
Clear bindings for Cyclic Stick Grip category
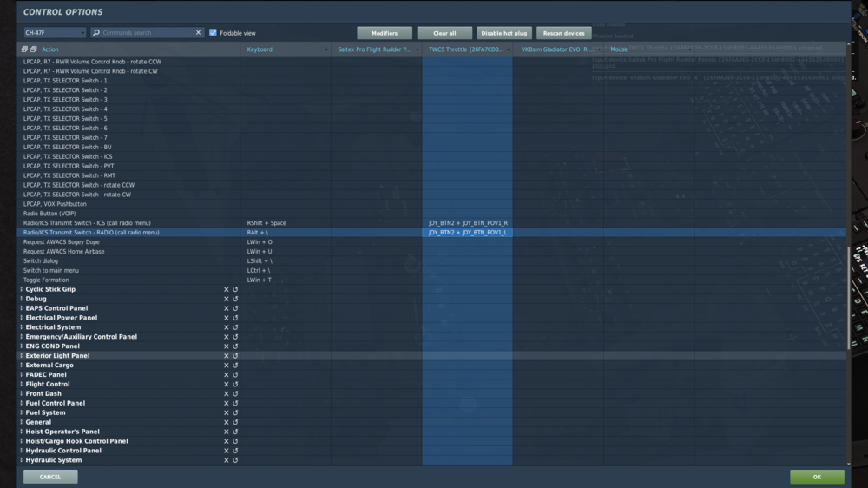pyautogui.click(x=226, y=289)
